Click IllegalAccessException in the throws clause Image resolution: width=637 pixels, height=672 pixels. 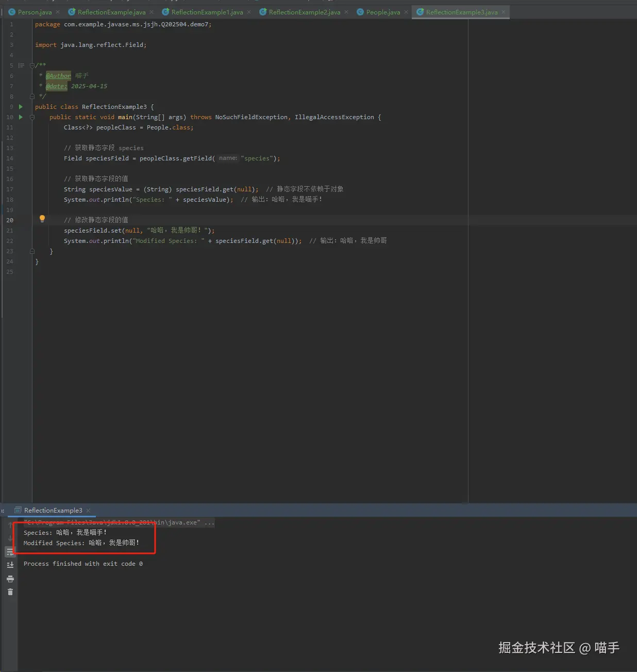coord(334,117)
